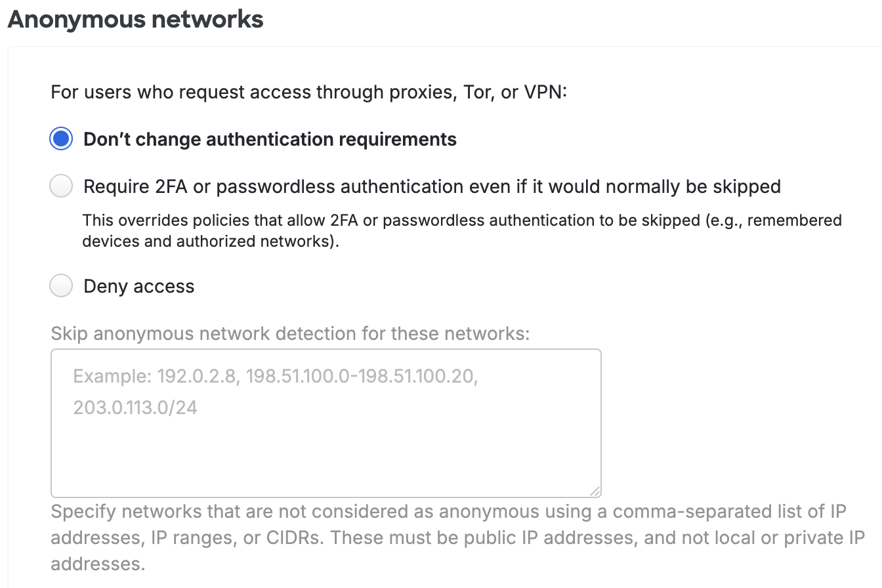
Task: Click the 2FA override explanation text
Action: 461,230
